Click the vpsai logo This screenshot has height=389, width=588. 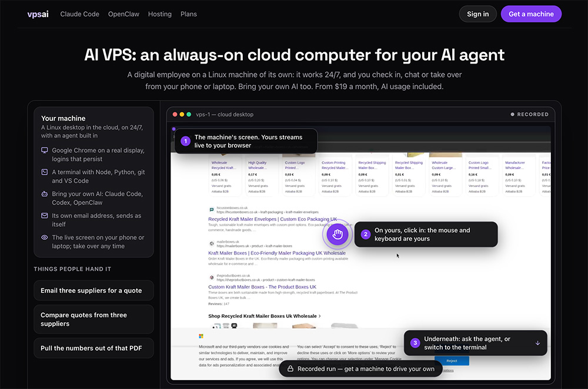(38, 14)
